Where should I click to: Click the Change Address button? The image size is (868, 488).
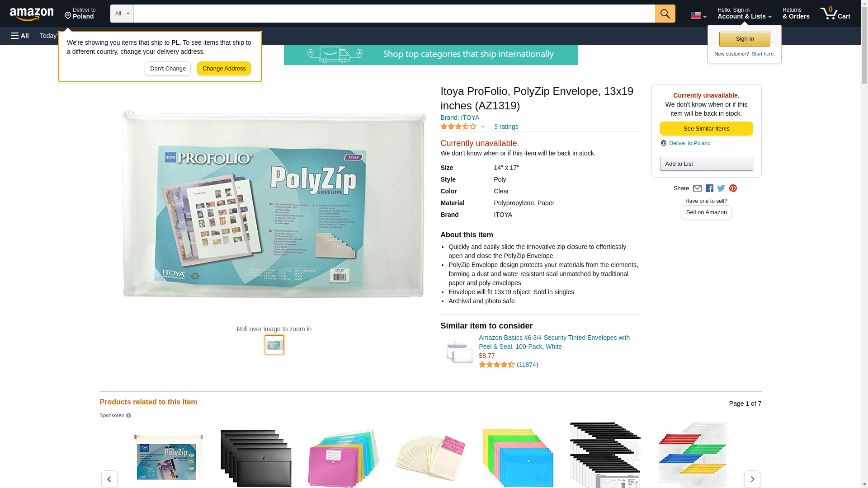point(224,69)
